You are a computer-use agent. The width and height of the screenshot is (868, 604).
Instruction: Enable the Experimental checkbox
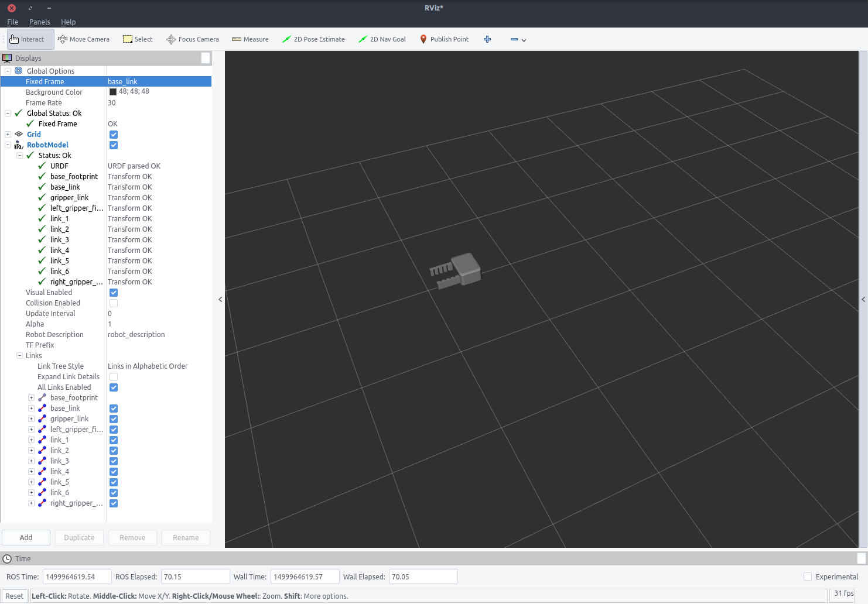(808, 576)
